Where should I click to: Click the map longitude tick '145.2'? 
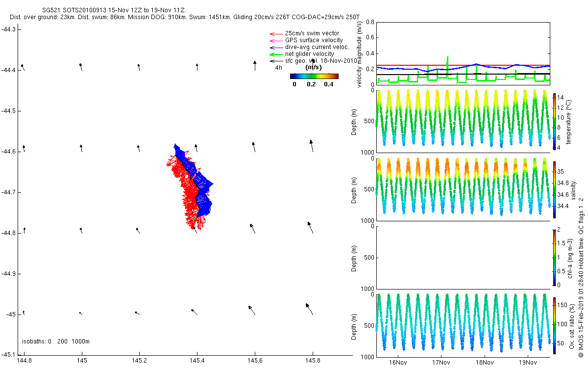point(139,361)
